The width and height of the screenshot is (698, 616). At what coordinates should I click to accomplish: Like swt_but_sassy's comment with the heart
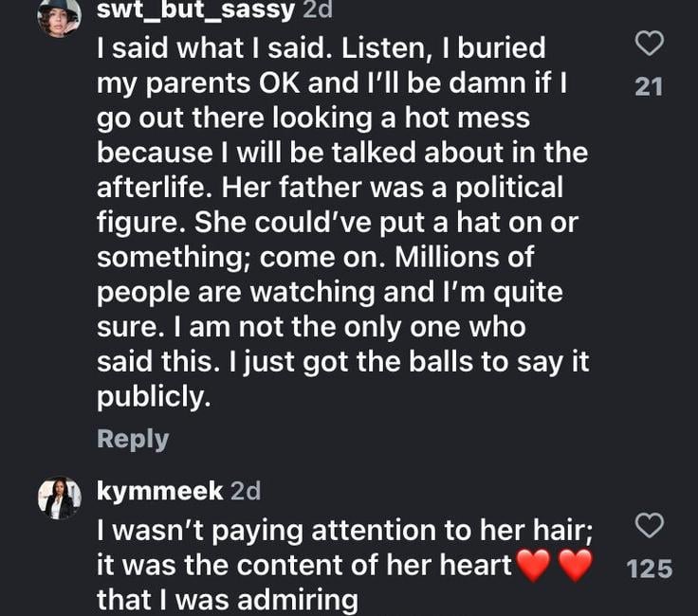[x=649, y=44]
